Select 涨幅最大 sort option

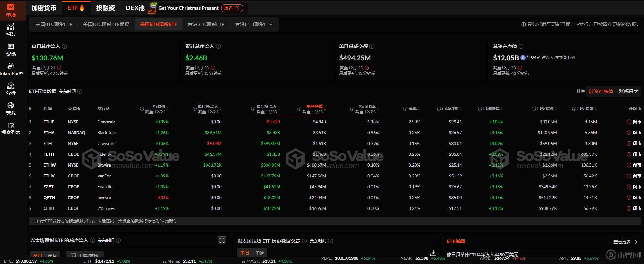(x=628, y=91)
